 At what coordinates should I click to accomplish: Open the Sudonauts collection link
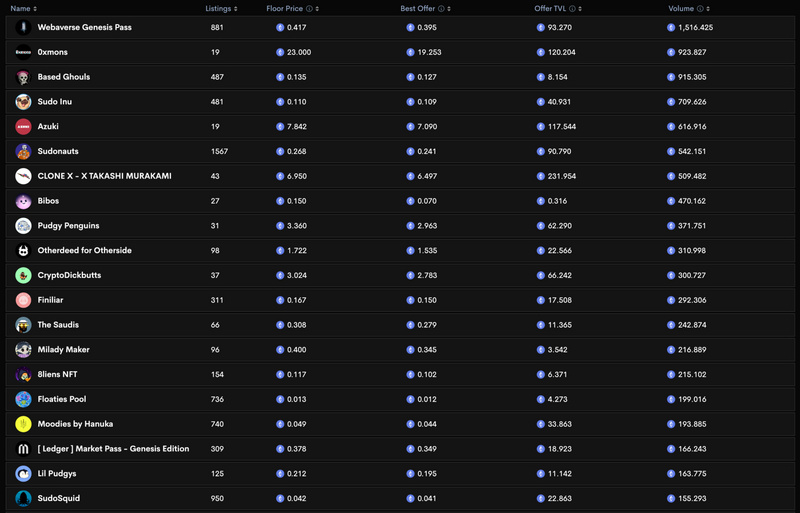[x=64, y=152]
